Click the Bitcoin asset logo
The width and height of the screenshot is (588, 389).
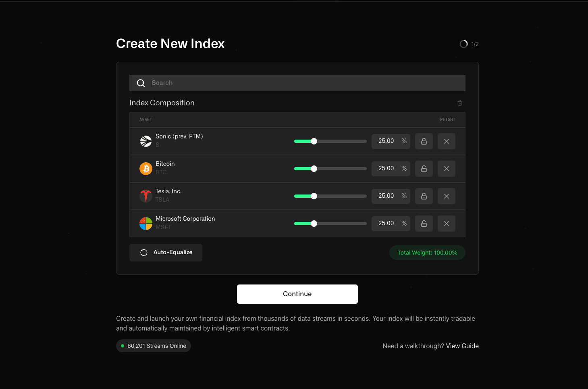click(146, 168)
